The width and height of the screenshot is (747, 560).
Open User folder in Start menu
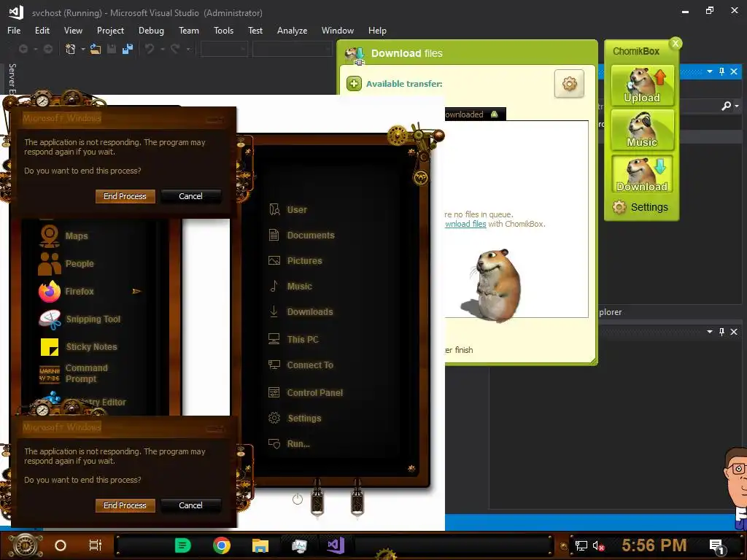click(287, 209)
